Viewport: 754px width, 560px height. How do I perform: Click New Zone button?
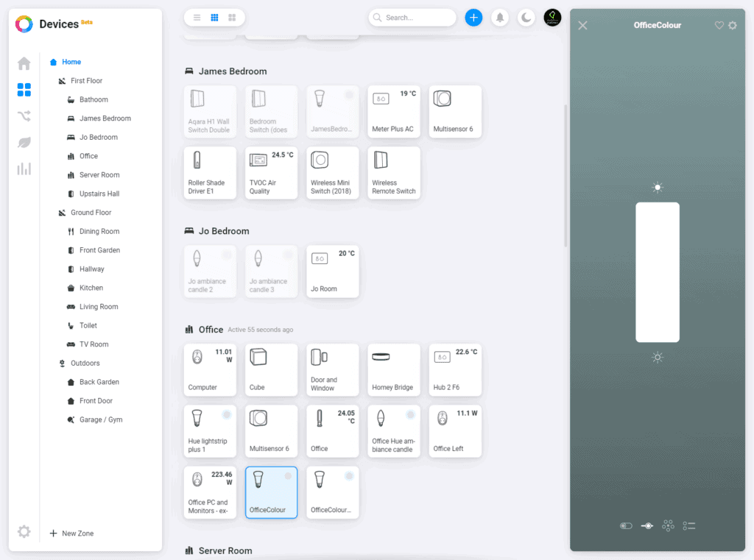click(x=71, y=534)
